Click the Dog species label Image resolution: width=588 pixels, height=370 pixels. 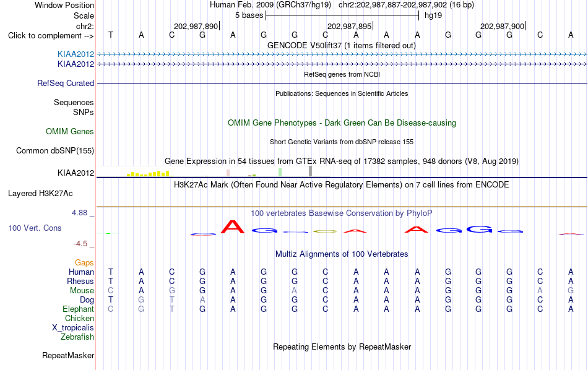tap(87, 300)
